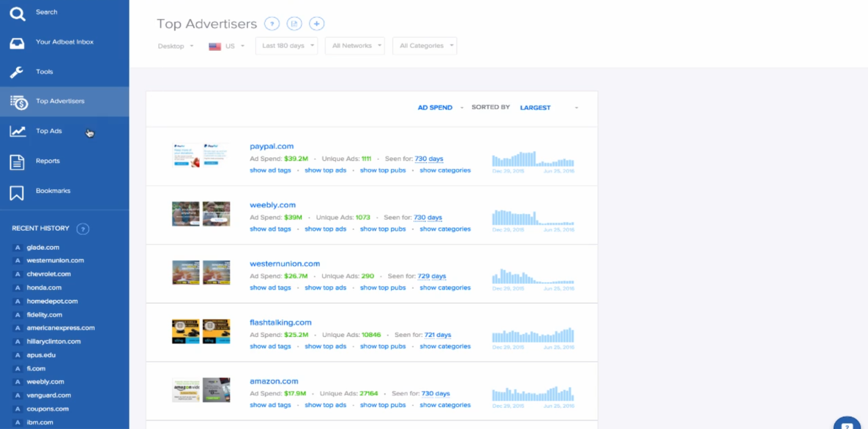Click the Top Ads chart icon

click(18, 131)
